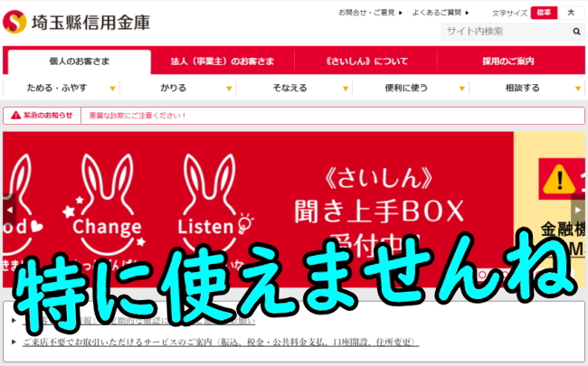This screenshot has width=588, height=366.
Task: Switch to 法人（事業主）のお客さま tab
Action: click(x=223, y=61)
